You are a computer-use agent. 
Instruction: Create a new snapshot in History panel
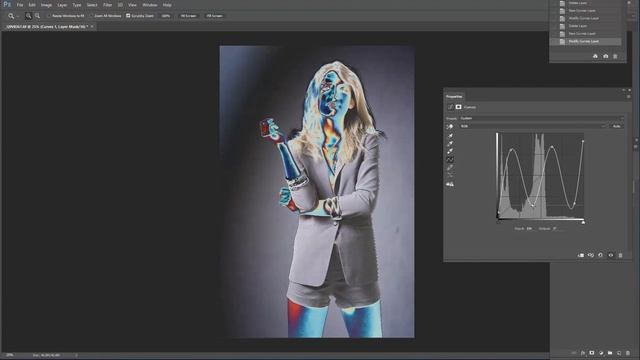click(605, 56)
